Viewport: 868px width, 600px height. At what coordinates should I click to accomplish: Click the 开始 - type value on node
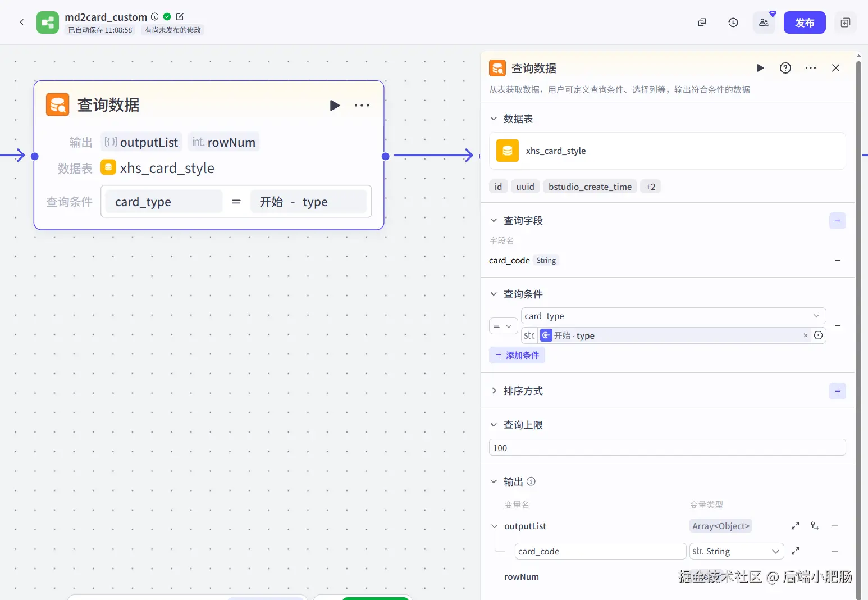pos(308,202)
